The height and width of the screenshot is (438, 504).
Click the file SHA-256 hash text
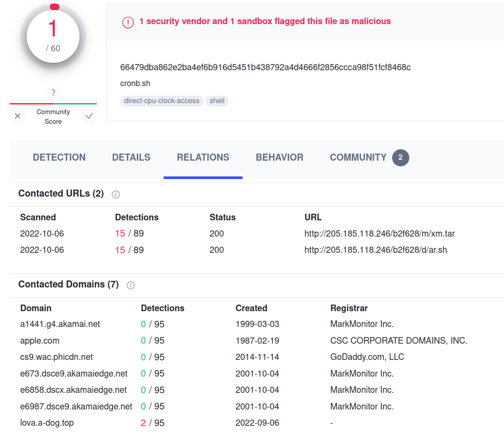(x=265, y=67)
